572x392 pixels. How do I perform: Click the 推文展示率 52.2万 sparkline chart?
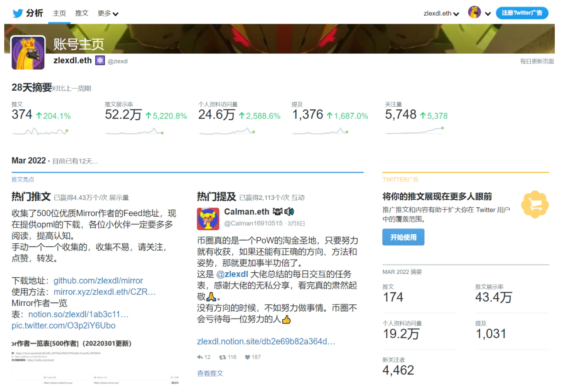(x=135, y=132)
